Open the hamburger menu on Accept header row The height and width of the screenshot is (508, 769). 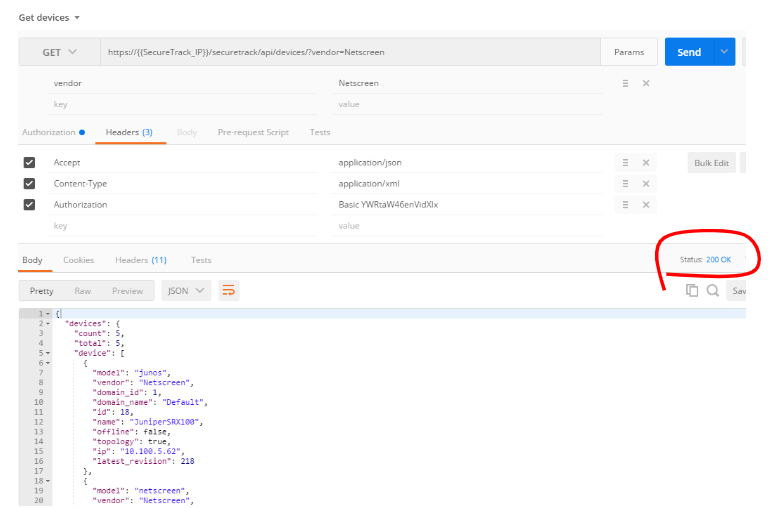pyautogui.click(x=625, y=162)
